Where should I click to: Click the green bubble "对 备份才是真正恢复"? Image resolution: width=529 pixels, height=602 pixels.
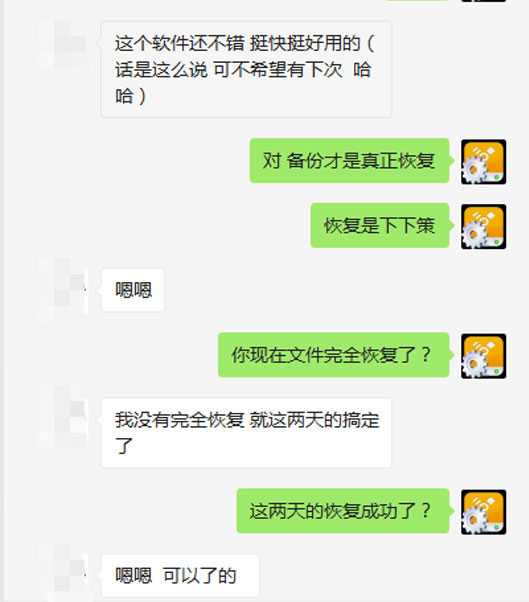(x=349, y=160)
